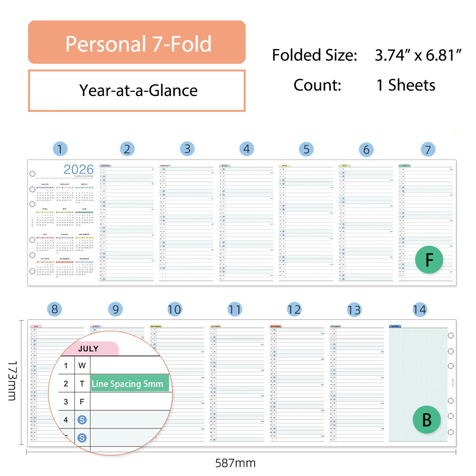Click the green B back-side badge
Image resolution: width=476 pixels, height=476 pixels.
point(426,419)
